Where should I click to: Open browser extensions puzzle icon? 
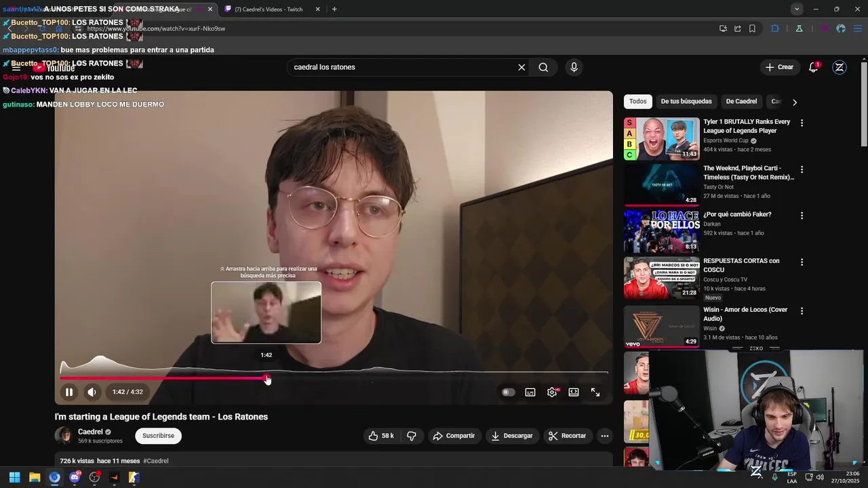(775, 28)
